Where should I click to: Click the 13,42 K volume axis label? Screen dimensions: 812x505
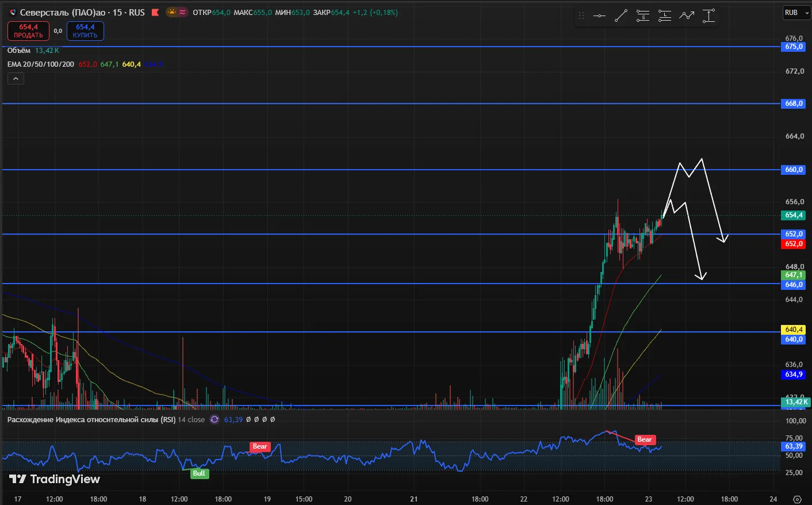click(x=796, y=402)
